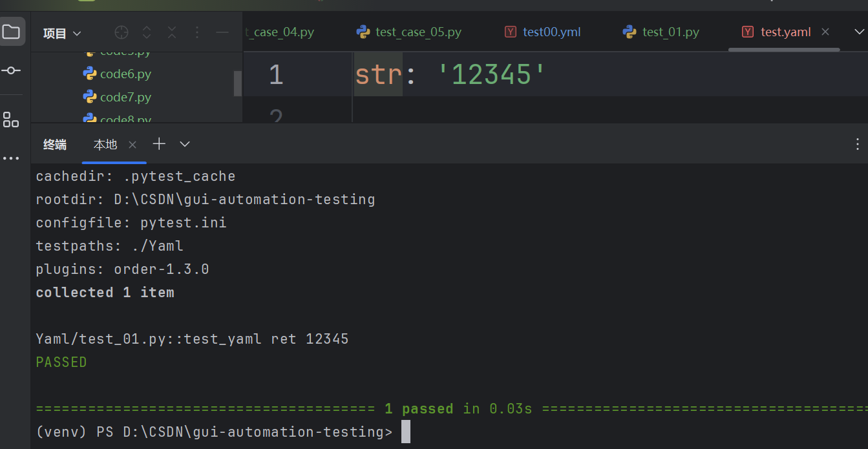Close the test.yaml tab
Screen dimensions: 868x449
(825, 32)
